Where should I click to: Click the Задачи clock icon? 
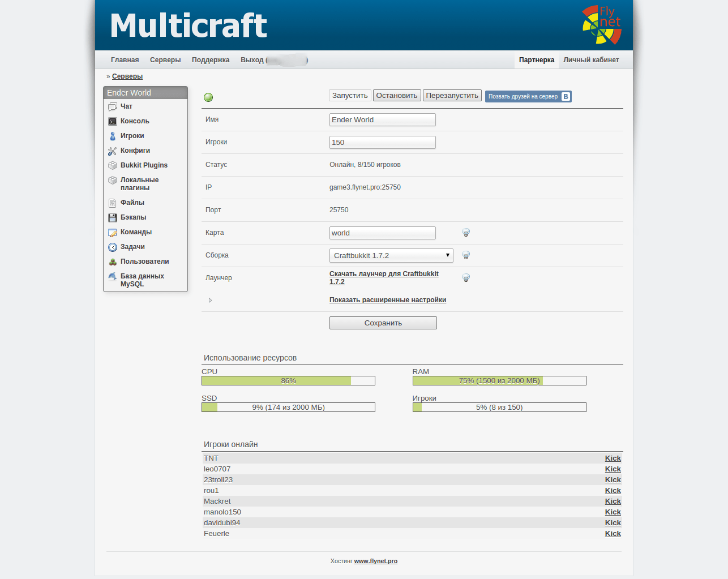(113, 247)
